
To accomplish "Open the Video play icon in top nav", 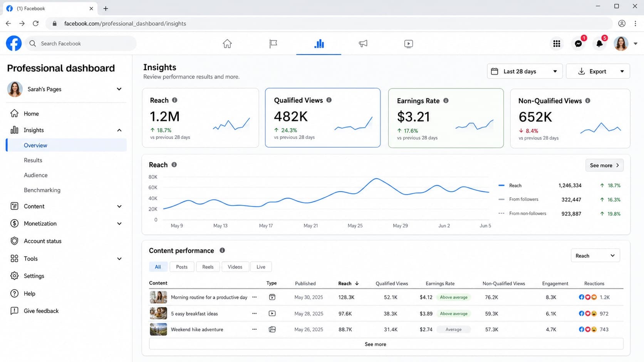I will [x=409, y=44].
